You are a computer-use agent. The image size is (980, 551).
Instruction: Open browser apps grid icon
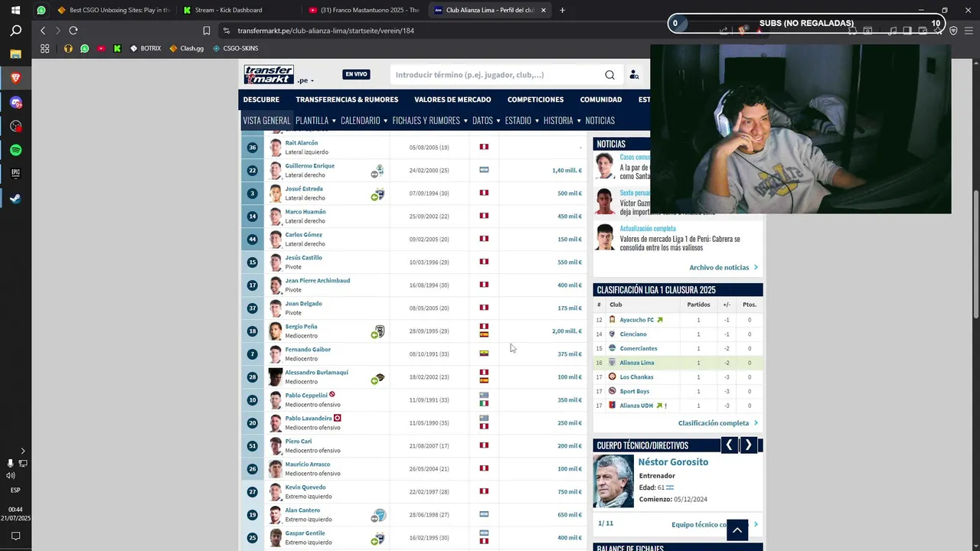click(x=45, y=48)
